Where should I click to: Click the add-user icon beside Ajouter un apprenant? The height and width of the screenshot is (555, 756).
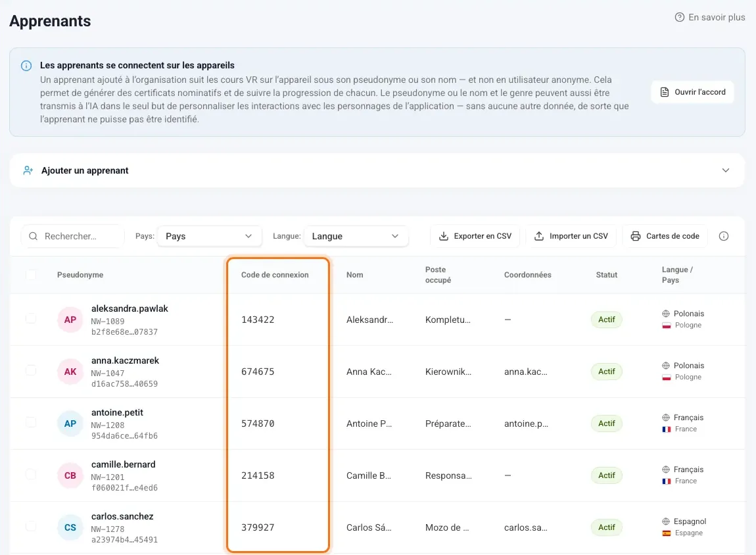point(28,170)
